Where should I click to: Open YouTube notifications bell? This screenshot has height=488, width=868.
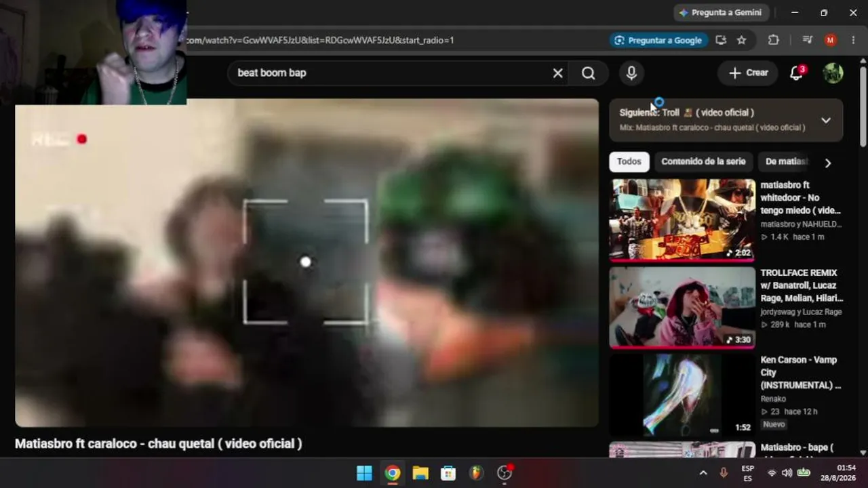[797, 73]
